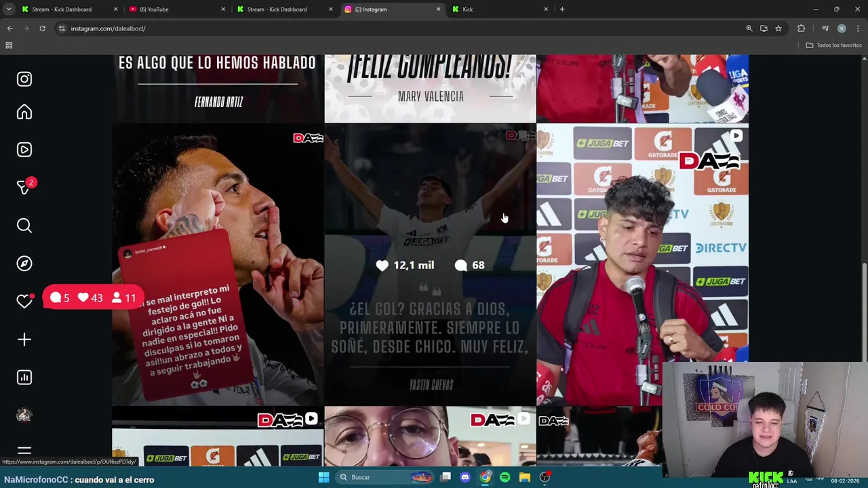Open Spotify from the taskbar
868x488 pixels.
click(x=505, y=477)
